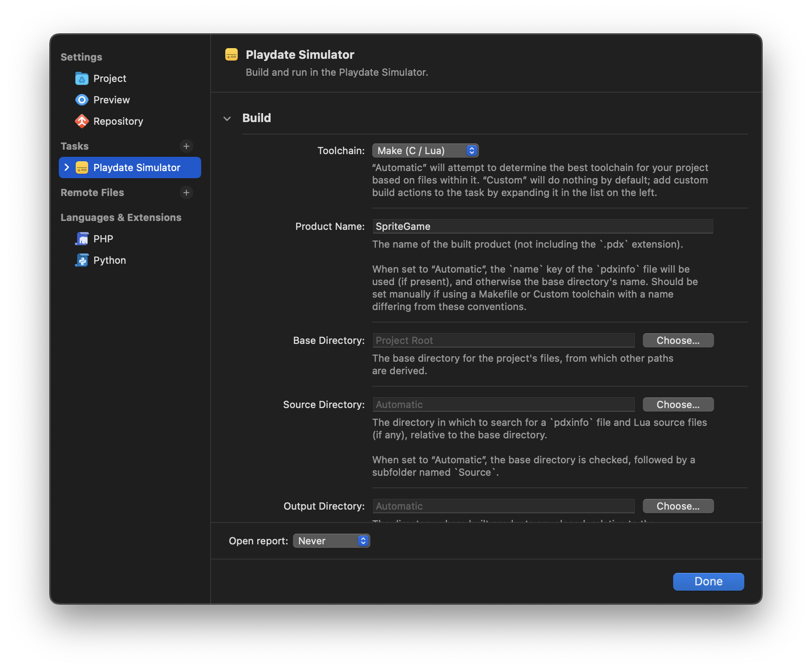Click the Preview circle icon
Viewport: 812px width, 670px height.
point(82,100)
